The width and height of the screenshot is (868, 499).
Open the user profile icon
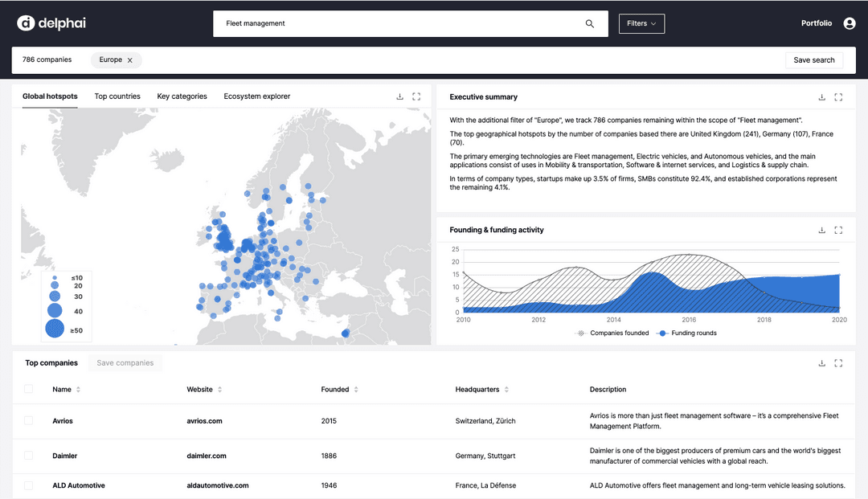click(x=850, y=24)
